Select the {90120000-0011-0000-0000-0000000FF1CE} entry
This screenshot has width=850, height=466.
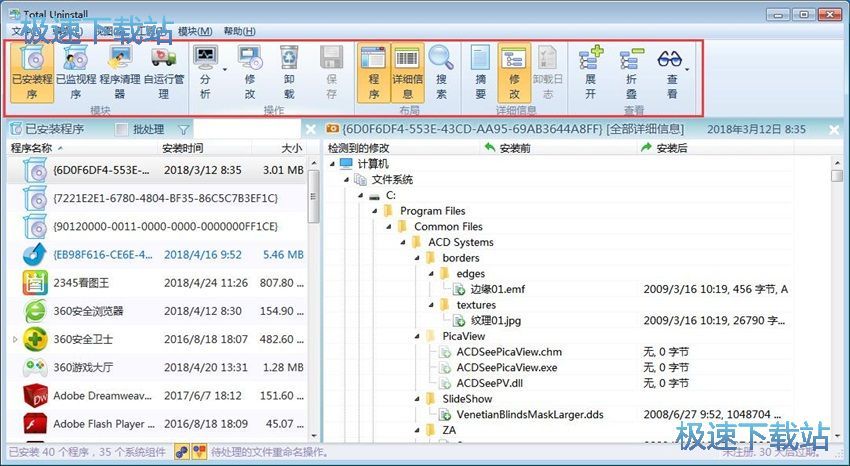[x=157, y=226]
